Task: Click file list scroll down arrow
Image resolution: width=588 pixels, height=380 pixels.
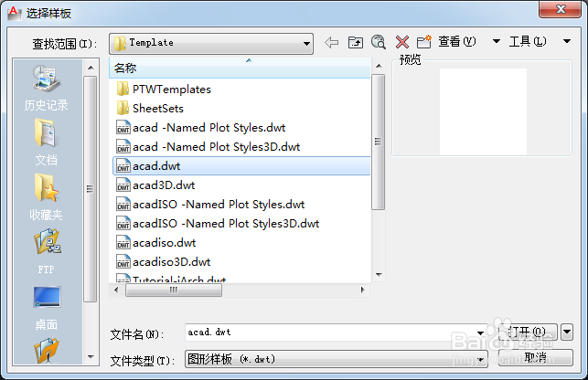Action: [379, 275]
